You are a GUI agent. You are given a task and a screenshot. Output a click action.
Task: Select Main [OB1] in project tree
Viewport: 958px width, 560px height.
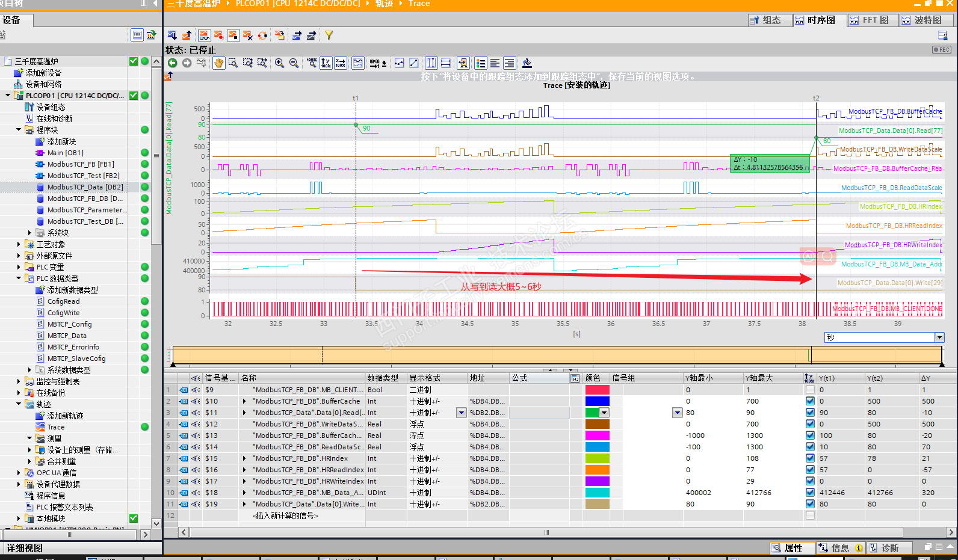coord(66,153)
